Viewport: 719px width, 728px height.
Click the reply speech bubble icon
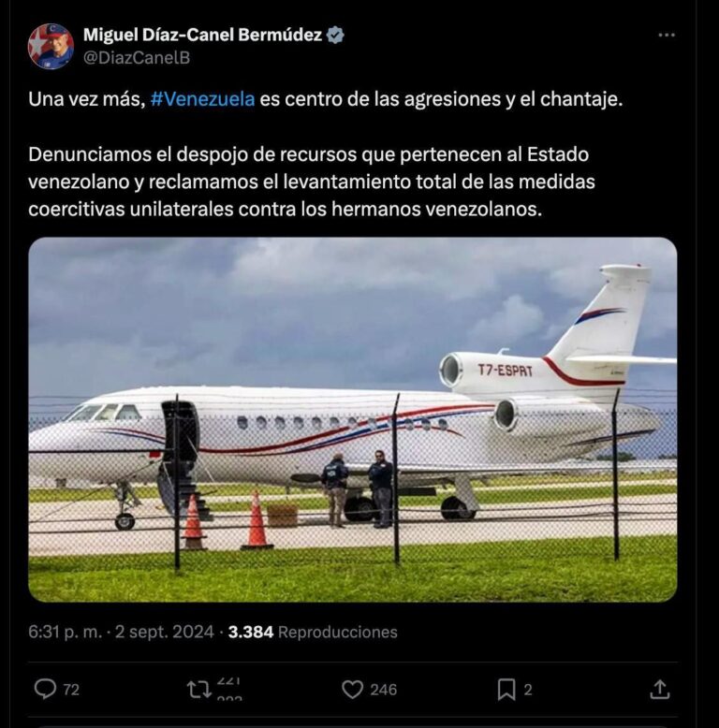(45, 690)
